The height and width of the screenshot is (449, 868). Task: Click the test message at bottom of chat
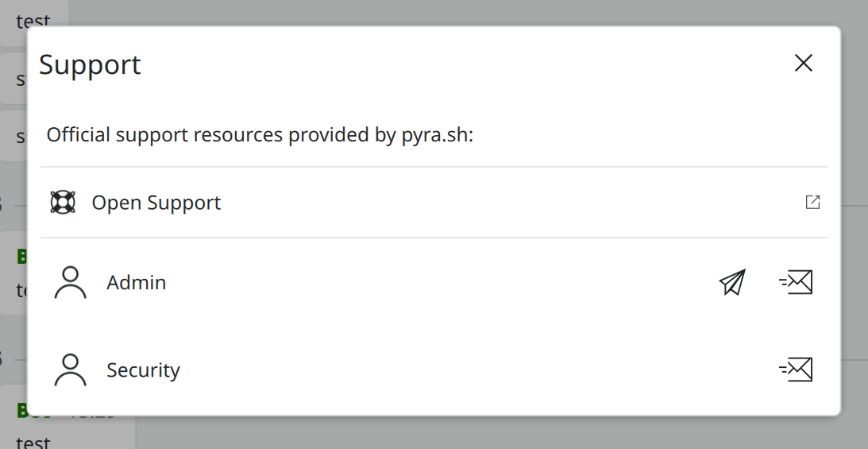33,440
